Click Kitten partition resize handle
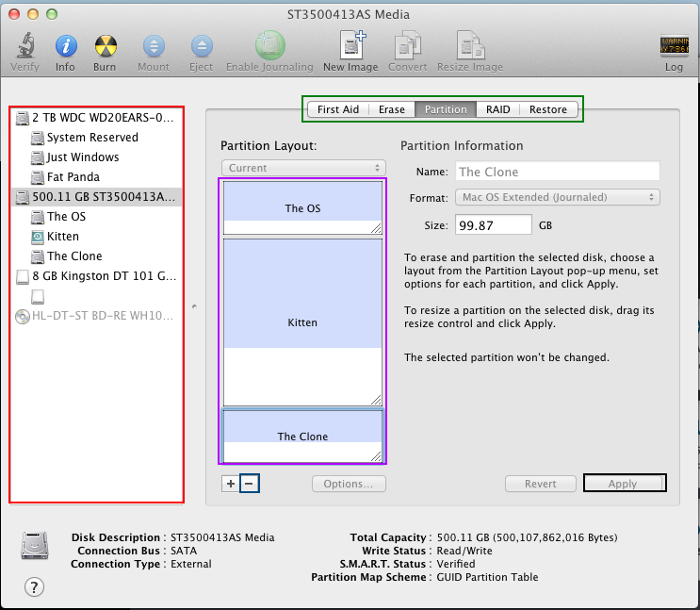Image resolution: width=700 pixels, height=610 pixels. pos(376,400)
